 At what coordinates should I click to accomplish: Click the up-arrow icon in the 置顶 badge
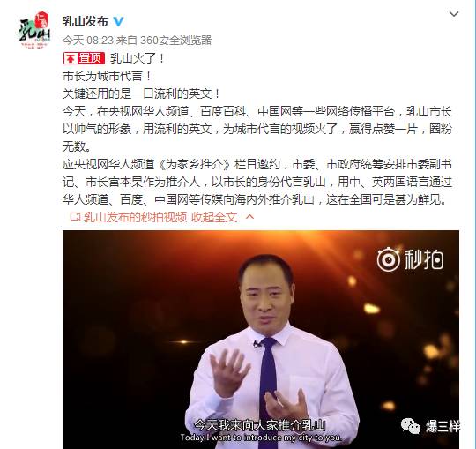pos(71,58)
